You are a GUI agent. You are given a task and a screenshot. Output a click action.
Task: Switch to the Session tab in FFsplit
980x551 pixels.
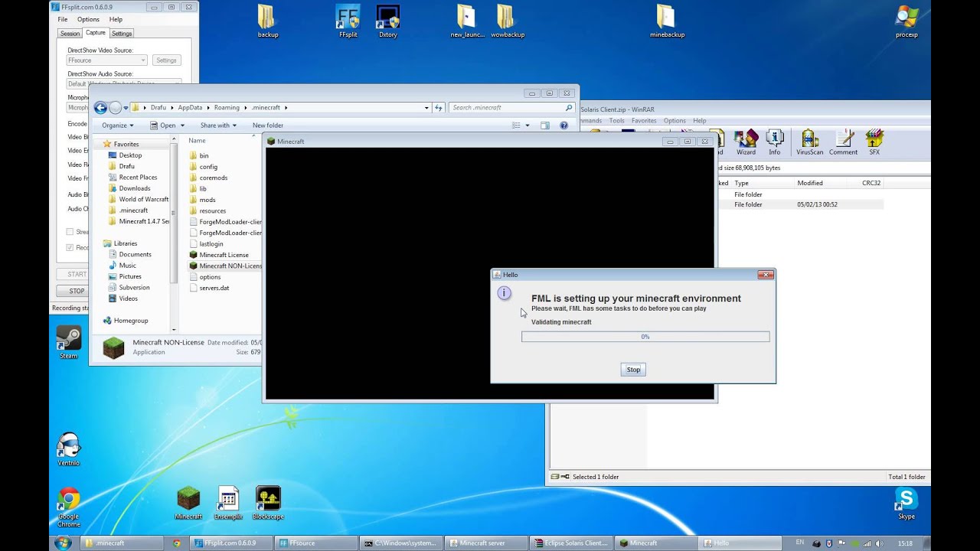coord(70,33)
